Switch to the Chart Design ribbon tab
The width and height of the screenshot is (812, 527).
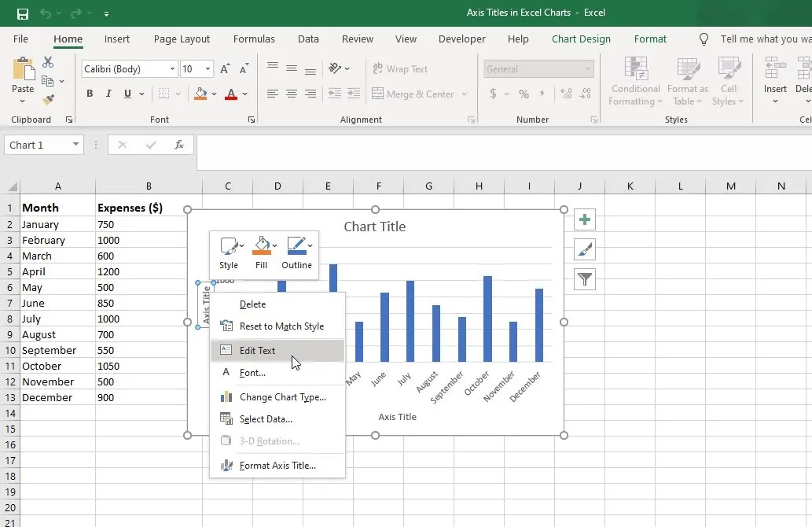(x=581, y=39)
